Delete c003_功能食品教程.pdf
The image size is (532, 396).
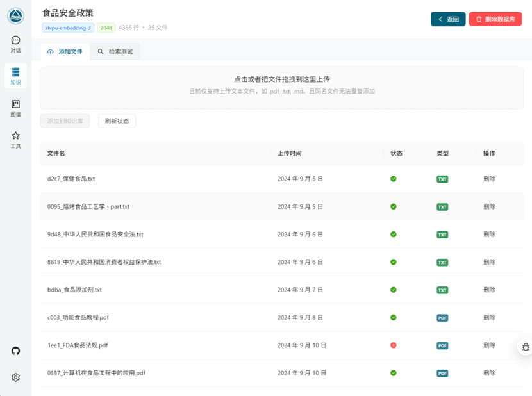(489, 318)
